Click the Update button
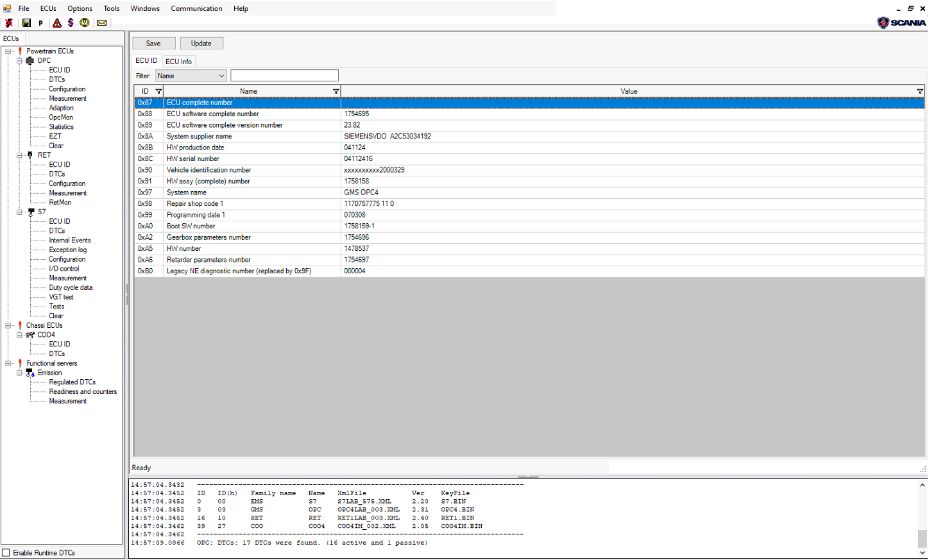This screenshot has width=929, height=560. pyautogui.click(x=201, y=43)
